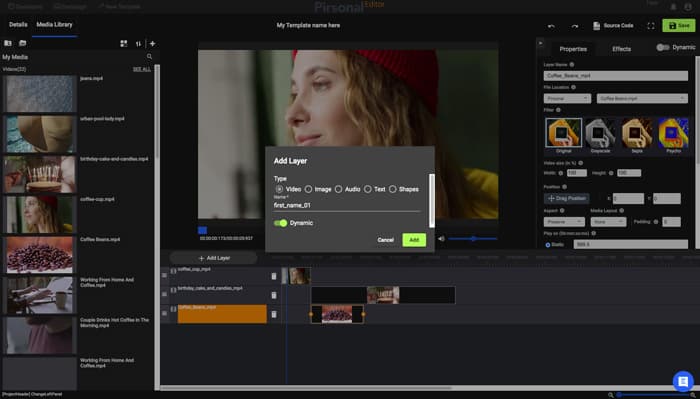Click the My Media search icon

150,57
